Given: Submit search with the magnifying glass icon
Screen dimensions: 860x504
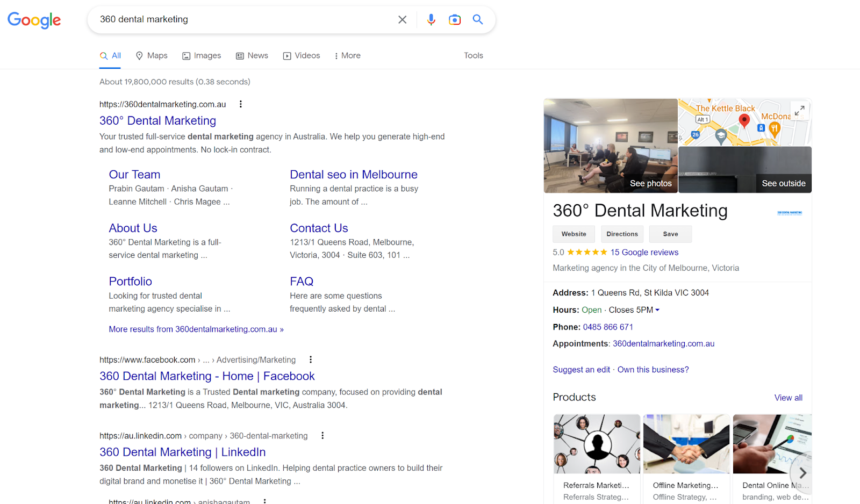Looking at the screenshot, I should (478, 20).
